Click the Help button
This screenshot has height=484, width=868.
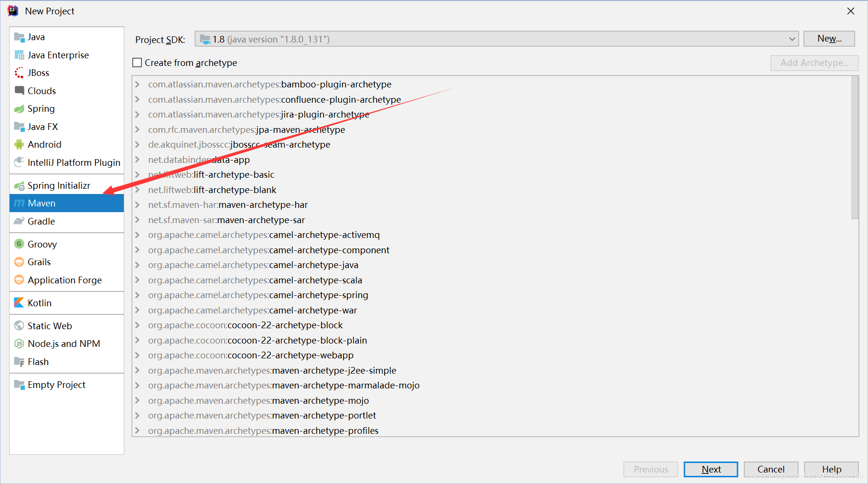(831, 469)
